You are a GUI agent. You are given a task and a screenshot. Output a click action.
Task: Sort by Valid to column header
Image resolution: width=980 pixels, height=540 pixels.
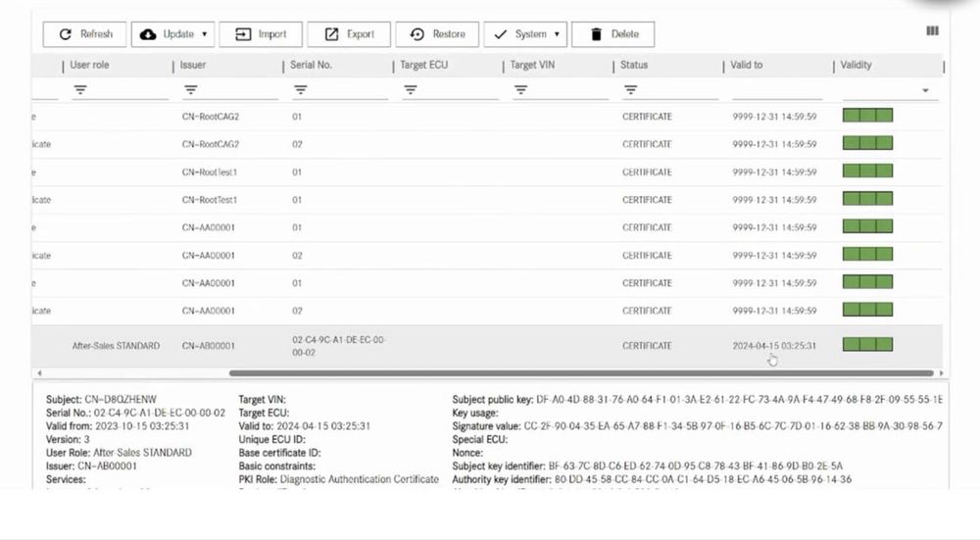(746, 65)
